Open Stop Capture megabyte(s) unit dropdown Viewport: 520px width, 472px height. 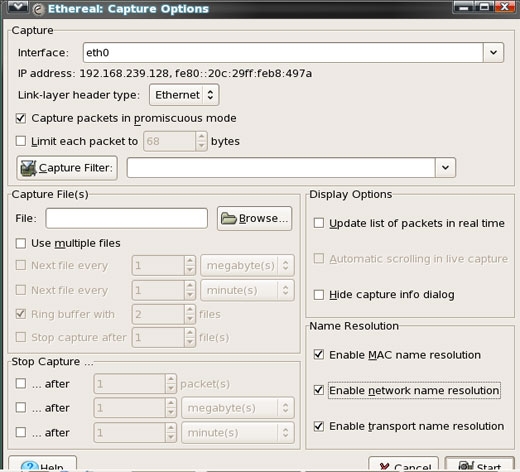pos(238,408)
